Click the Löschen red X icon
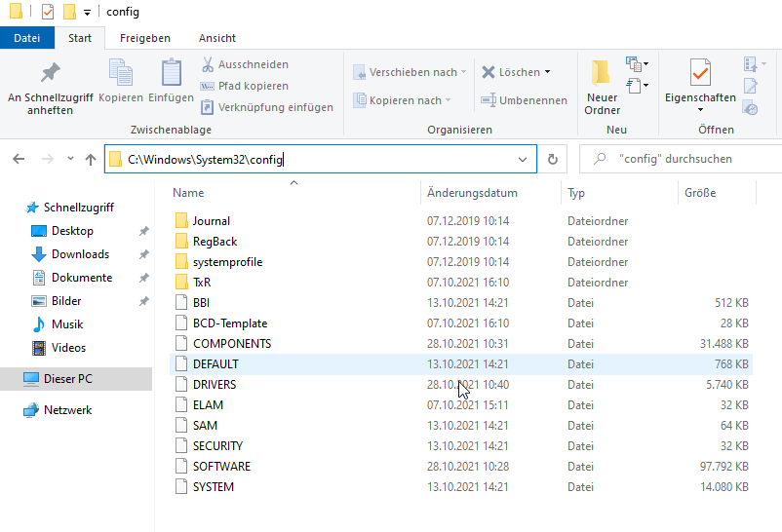This screenshot has height=532, width=782. pos(489,72)
